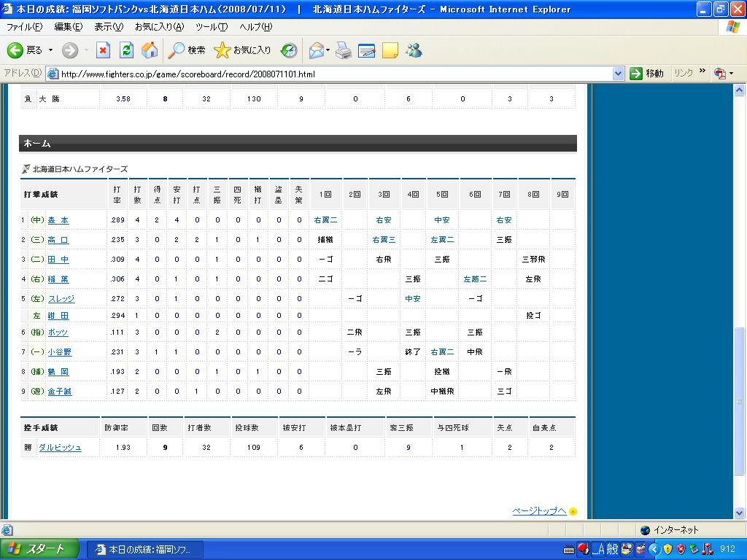Open the View (表示) menu
This screenshot has width=747, height=560.
[109, 27]
